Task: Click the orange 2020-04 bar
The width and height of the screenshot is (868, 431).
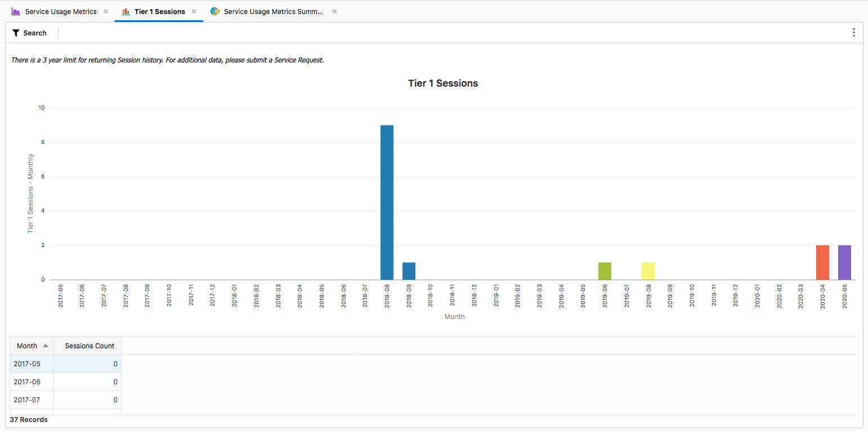Action: (x=822, y=263)
